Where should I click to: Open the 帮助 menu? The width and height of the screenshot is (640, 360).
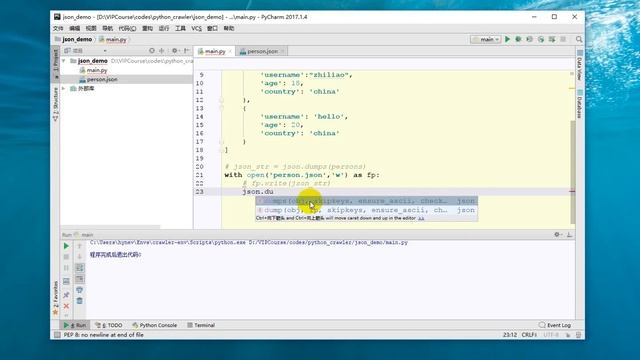point(229,28)
